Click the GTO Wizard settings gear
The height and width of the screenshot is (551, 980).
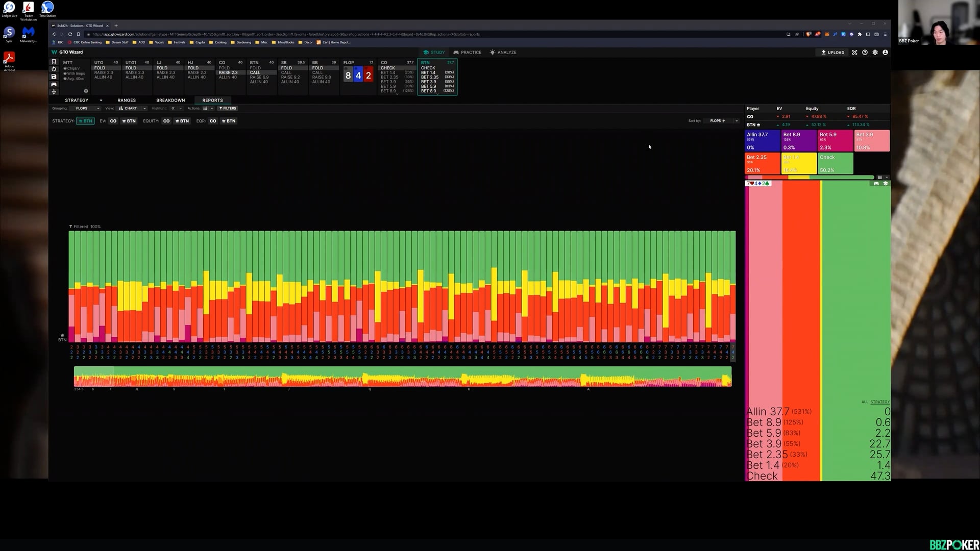tap(875, 53)
